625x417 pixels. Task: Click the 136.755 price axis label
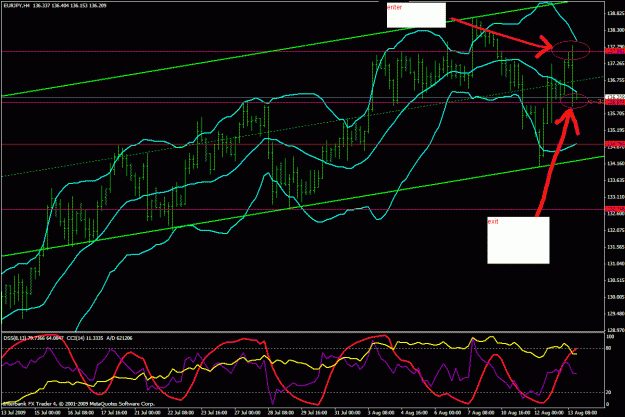tap(615, 80)
